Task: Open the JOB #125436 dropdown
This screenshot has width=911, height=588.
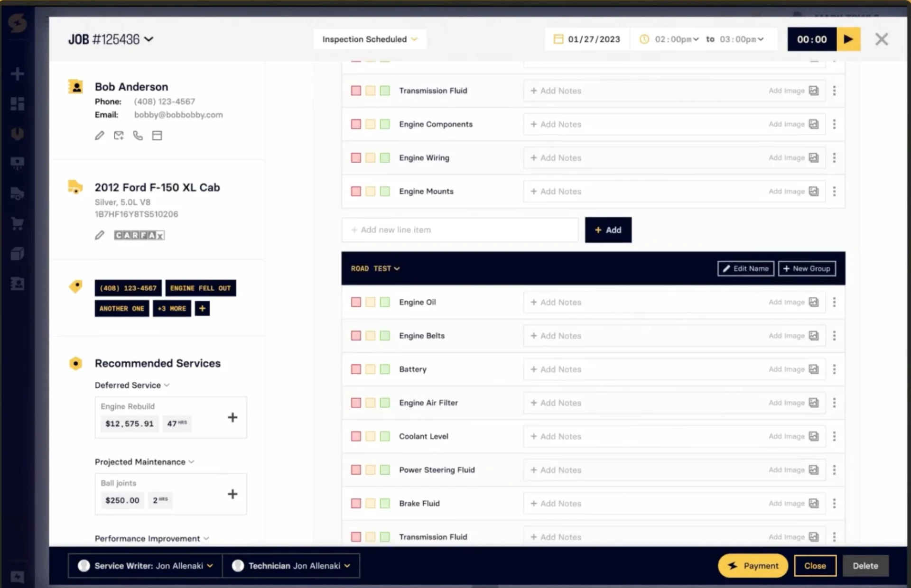Action: (x=111, y=39)
